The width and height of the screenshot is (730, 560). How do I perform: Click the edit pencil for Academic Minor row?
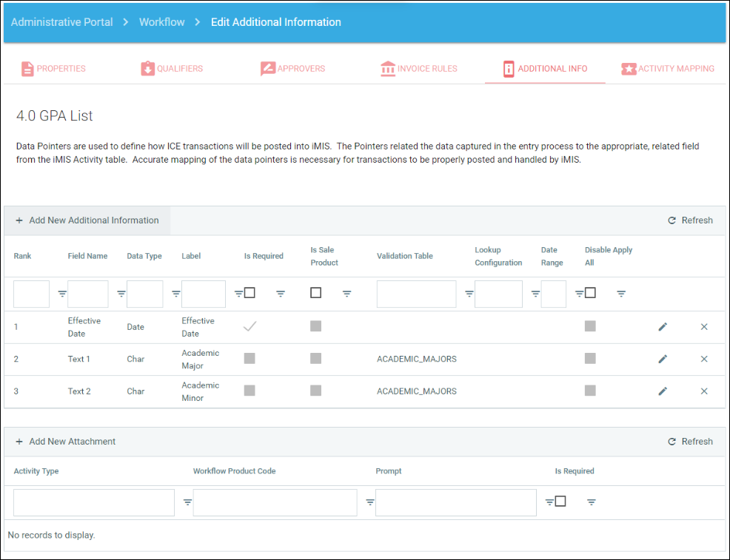point(663,391)
